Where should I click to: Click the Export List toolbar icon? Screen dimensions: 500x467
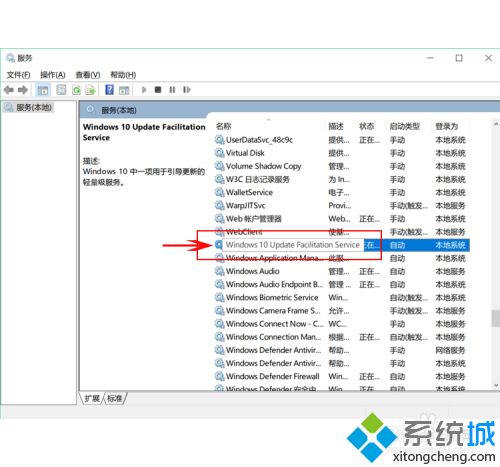90,90
